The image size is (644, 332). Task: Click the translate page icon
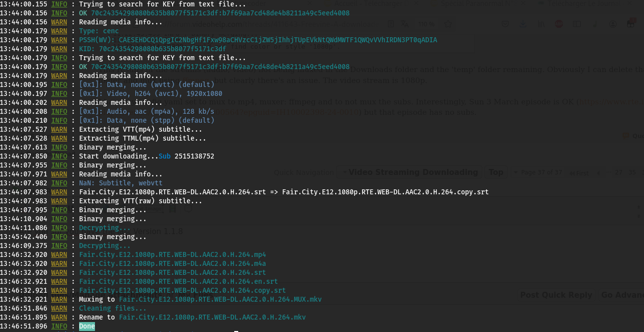click(x=404, y=24)
